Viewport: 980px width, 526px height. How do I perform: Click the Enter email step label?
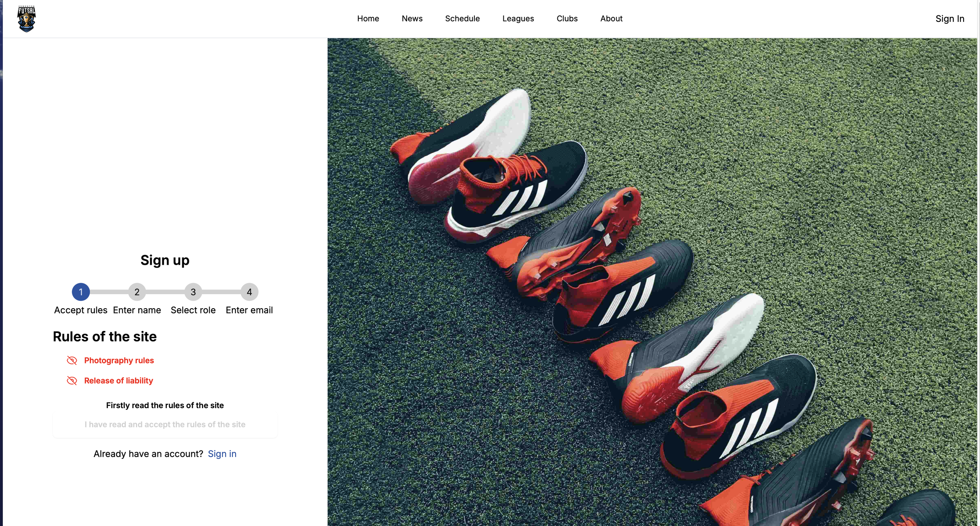click(x=249, y=310)
